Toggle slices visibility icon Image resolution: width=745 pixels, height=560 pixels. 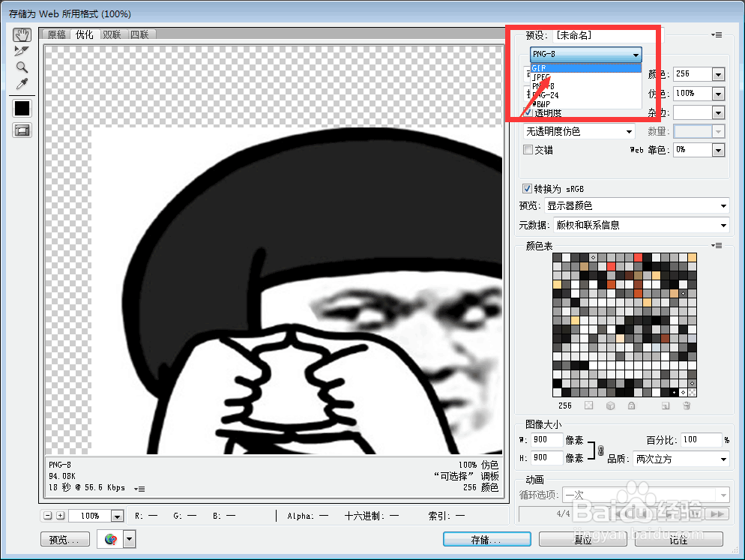coord(22,130)
